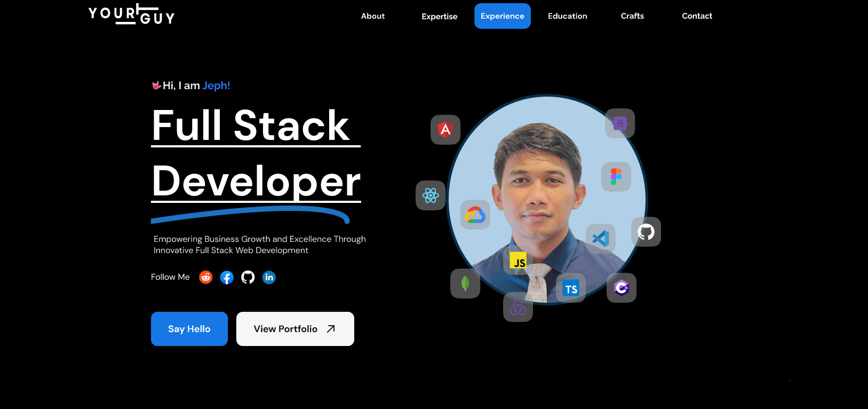The height and width of the screenshot is (409, 868).
Task: Open the Crafts nav link
Action: [x=632, y=16]
